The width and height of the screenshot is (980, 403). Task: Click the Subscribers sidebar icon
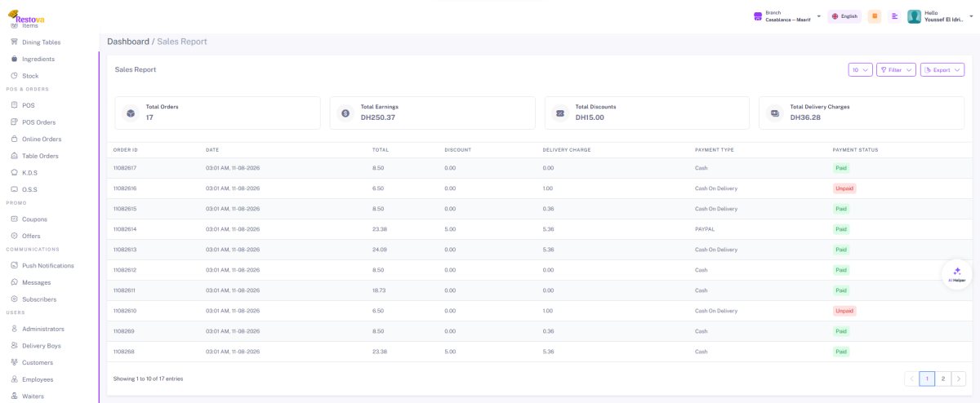pyautogui.click(x=14, y=299)
